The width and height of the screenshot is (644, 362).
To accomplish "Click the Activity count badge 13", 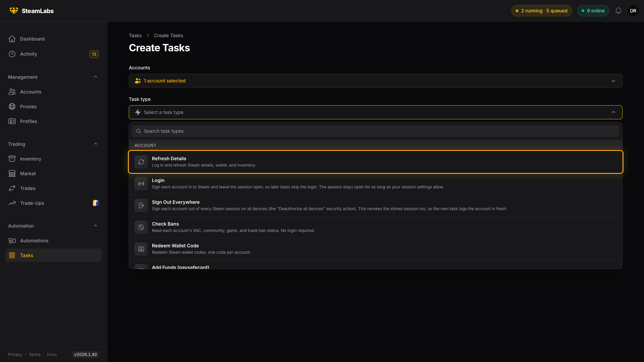I will (94, 54).
